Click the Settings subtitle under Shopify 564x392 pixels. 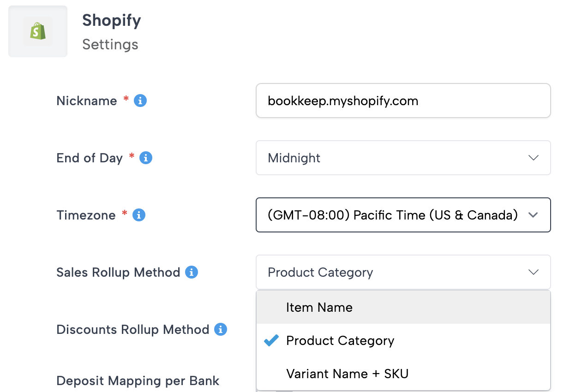tap(110, 44)
